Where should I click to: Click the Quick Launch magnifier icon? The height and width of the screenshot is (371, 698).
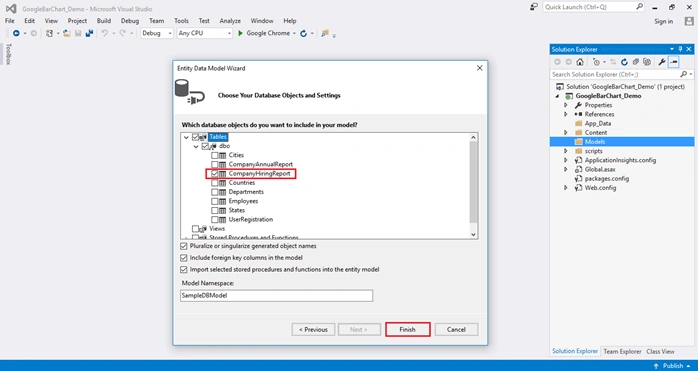tap(639, 7)
